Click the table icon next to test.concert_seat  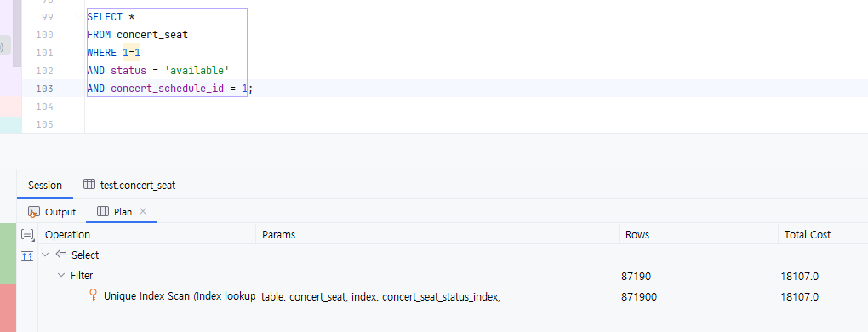[89, 185]
